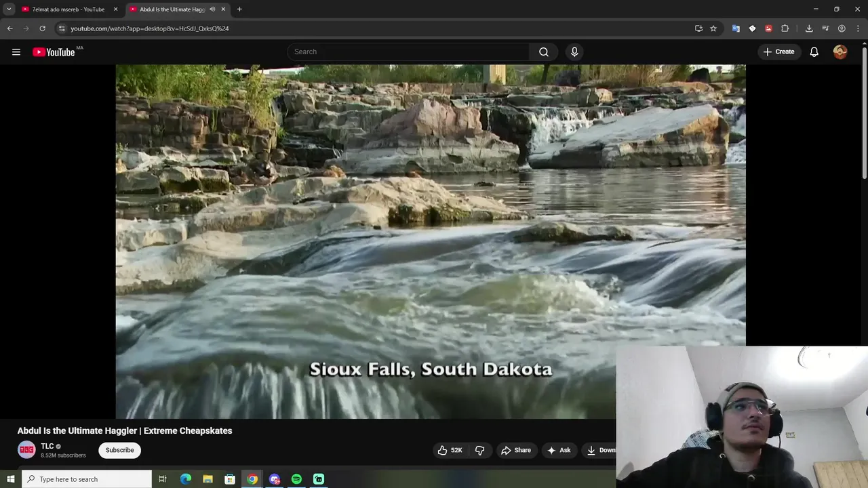Show Chrome downloads
This screenshot has width=868, height=488.
coord(809,28)
